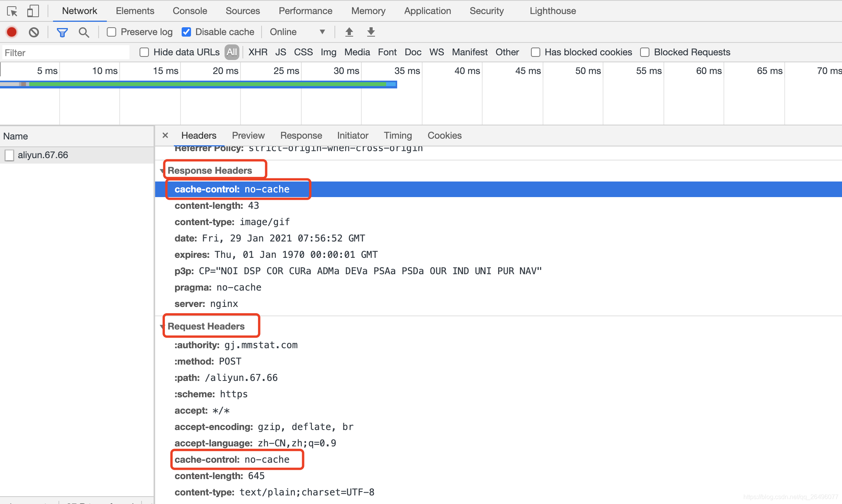Expand the Online network throttle dropdown
Screen dimensions: 842x504
coord(322,32)
